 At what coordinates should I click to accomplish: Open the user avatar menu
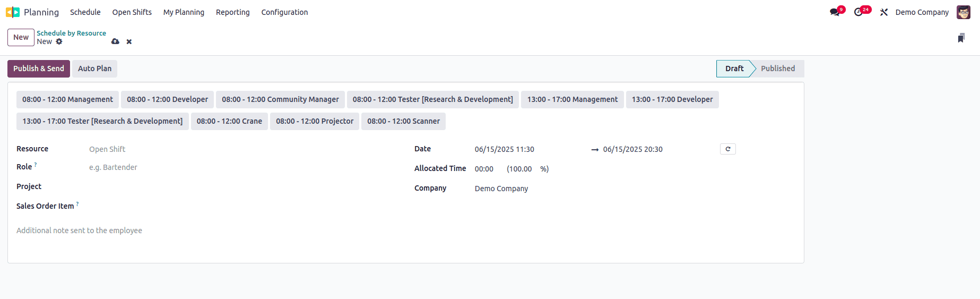tap(964, 12)
